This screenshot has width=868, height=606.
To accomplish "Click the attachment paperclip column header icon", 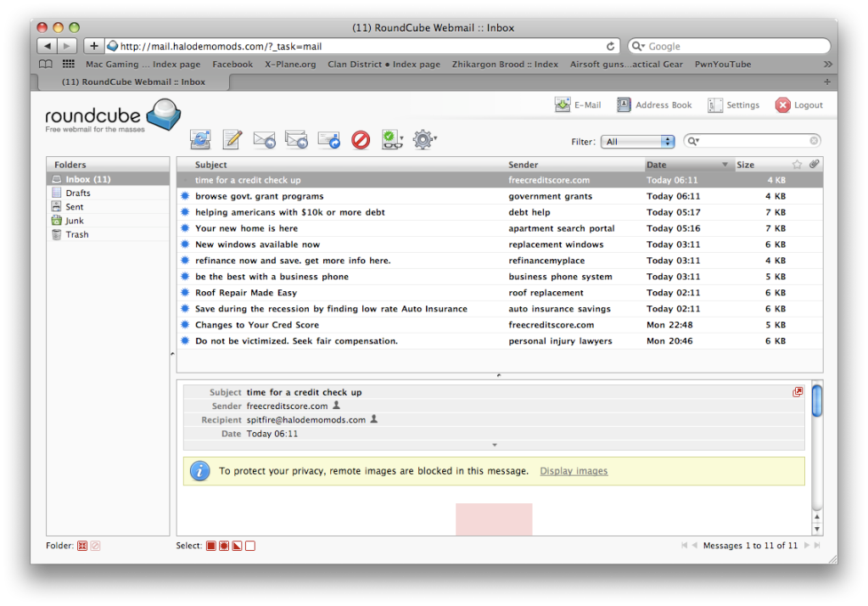I will 814,164.
